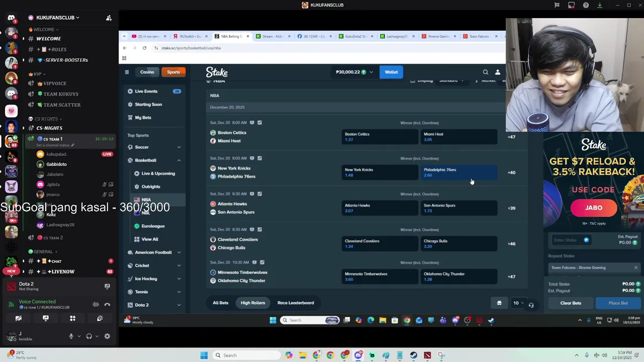This screenshot has height=362, width=644.
Task: Open Dota 2 icon on outer taskbar
Action: click(x=427, y=355)
